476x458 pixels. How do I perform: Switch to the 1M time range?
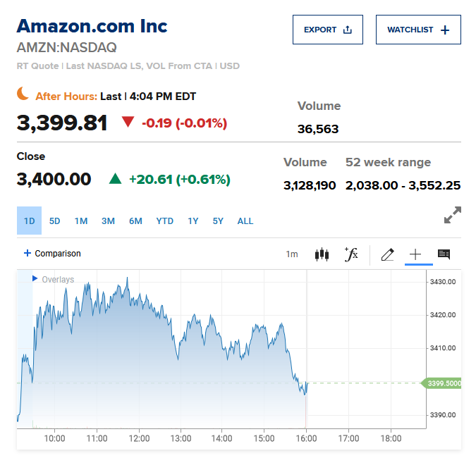click(x=81, y=221)
